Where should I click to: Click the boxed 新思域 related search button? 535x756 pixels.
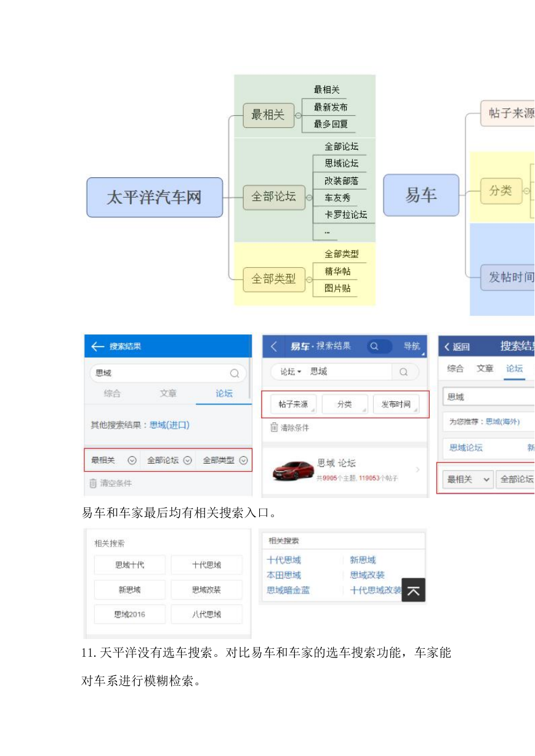[130, 590]
